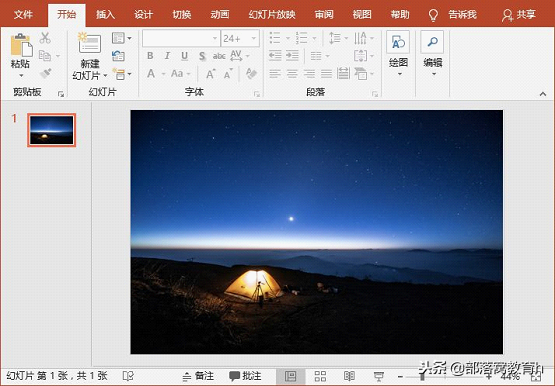555x386 pixels.
Task: Toggle Italic formatting
Action: 167,56
